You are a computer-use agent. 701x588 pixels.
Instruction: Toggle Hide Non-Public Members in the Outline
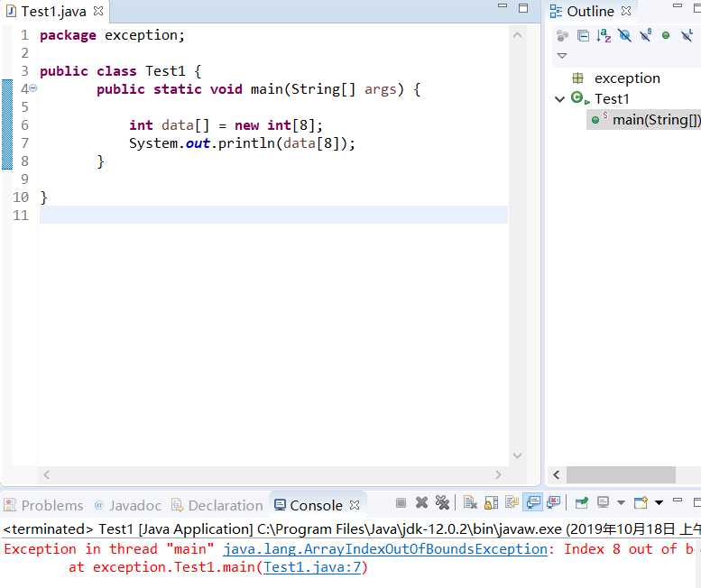click(666, 36)
